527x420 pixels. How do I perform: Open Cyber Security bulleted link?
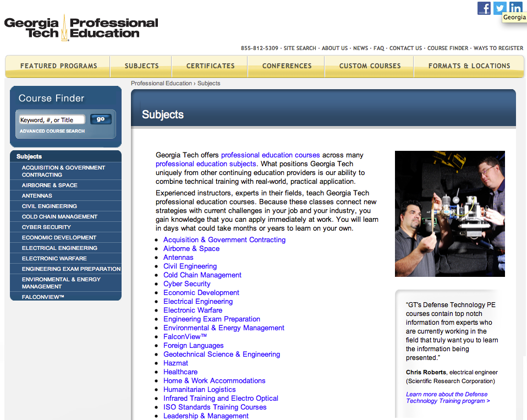[x=186, y=284]
